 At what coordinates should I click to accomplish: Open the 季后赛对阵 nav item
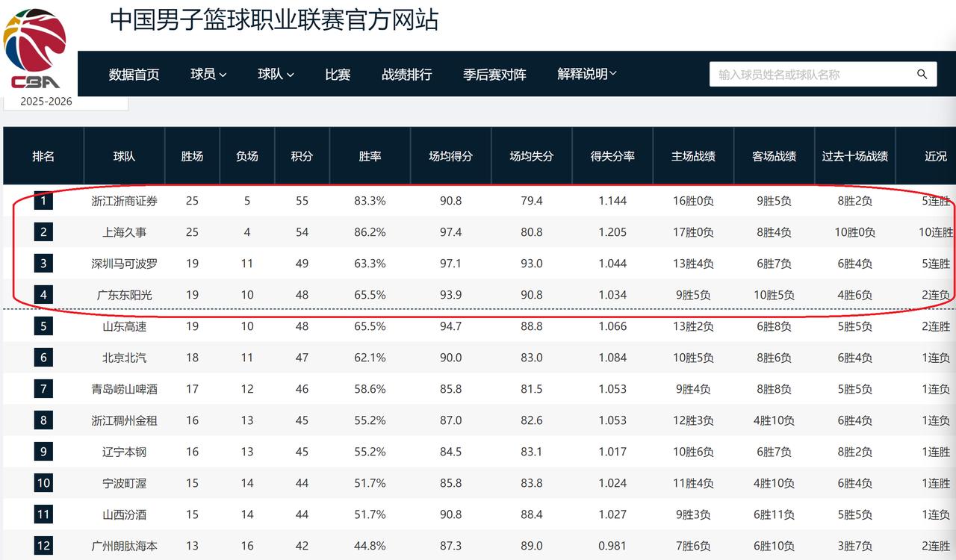494,74
